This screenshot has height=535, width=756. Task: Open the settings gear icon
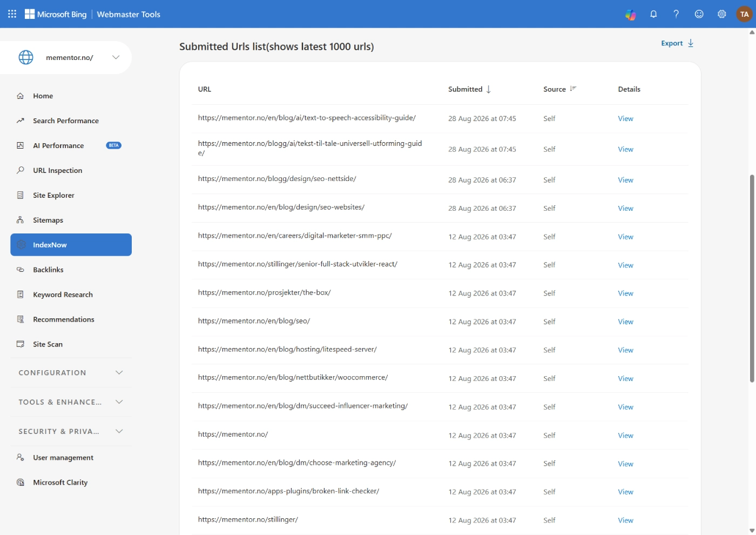coord(721,14)
